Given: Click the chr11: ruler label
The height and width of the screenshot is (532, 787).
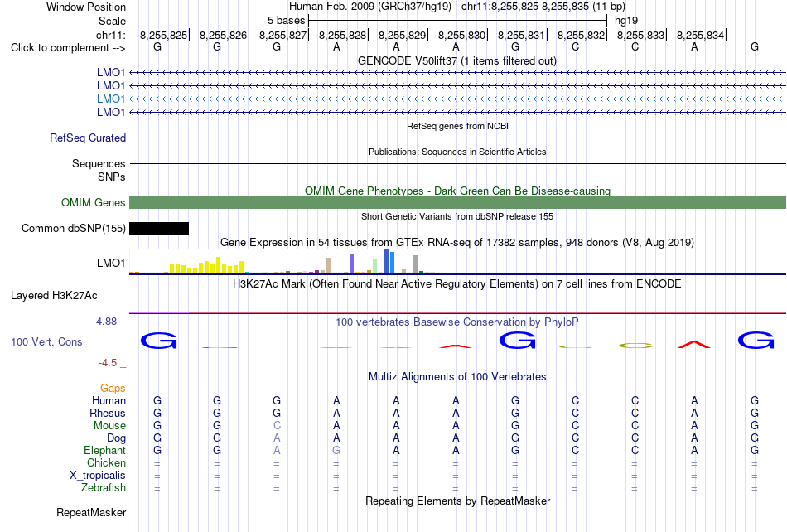Looking at the screenshot, I should [111, 35].
